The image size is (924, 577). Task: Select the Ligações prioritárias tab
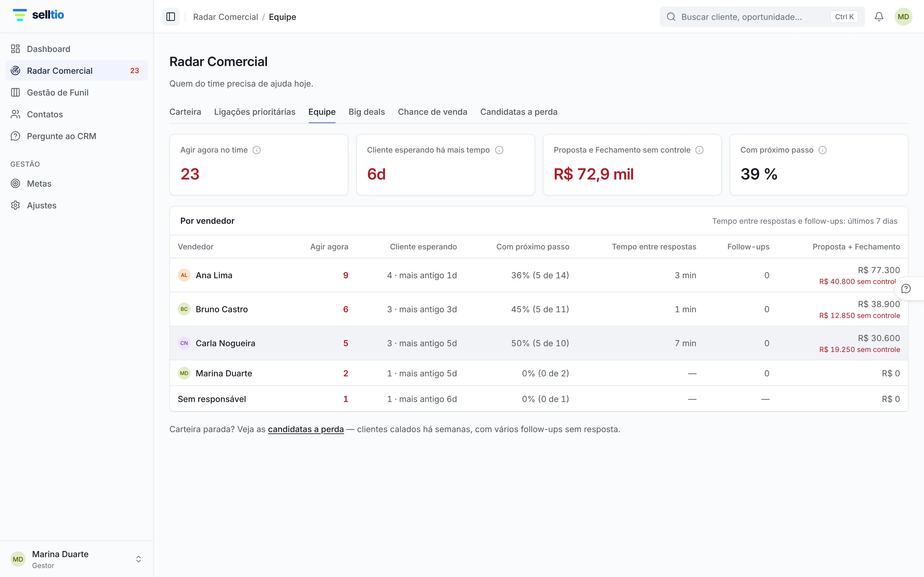pos(255,112)
